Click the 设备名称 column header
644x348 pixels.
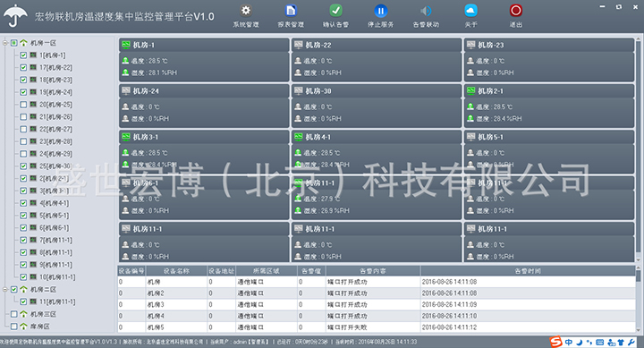176,271
